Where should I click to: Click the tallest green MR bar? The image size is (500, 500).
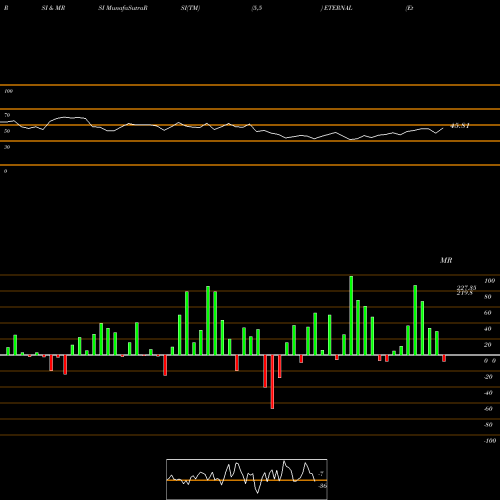click(351, 315)
